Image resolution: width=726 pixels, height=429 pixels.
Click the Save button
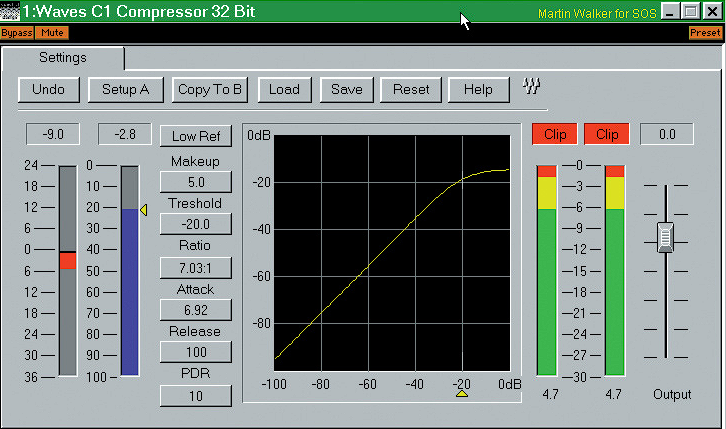click(x=347, y=90)
